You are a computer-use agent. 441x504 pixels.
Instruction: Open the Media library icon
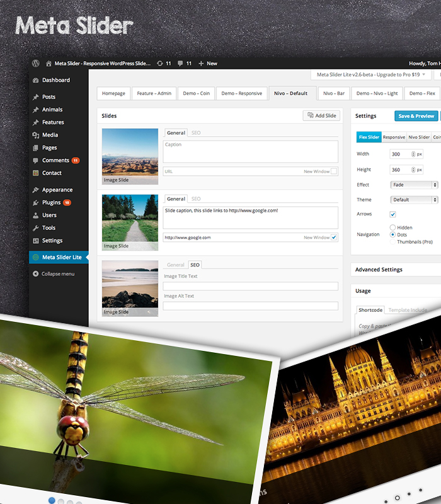36,135
